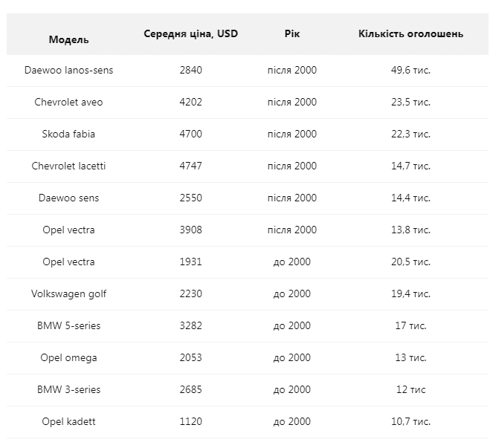Viewport: 496px width, 448px height.
Task: Click the 'Середня ціна, USD' column header
Action: 191,33
